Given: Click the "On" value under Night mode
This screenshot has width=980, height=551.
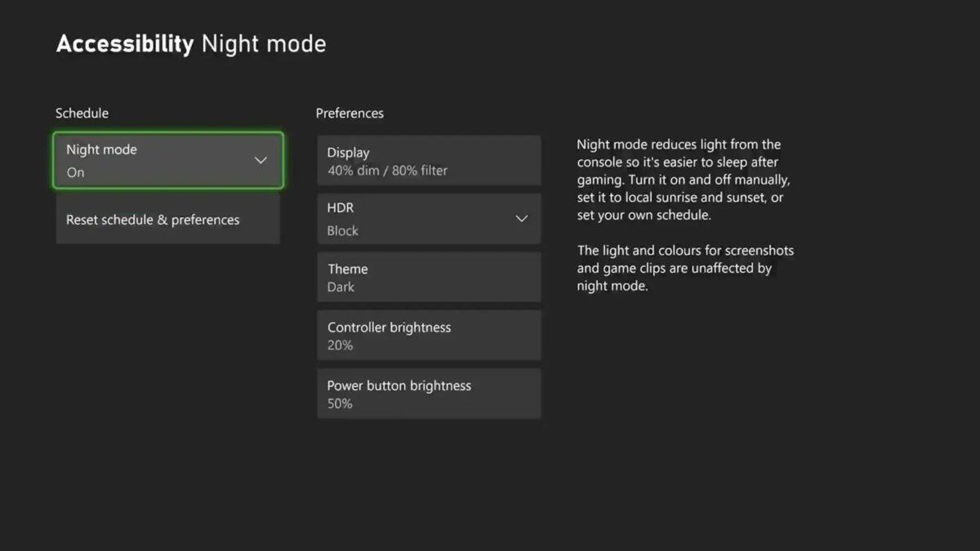Looking at the screenshot, I should tap(75, 172).
